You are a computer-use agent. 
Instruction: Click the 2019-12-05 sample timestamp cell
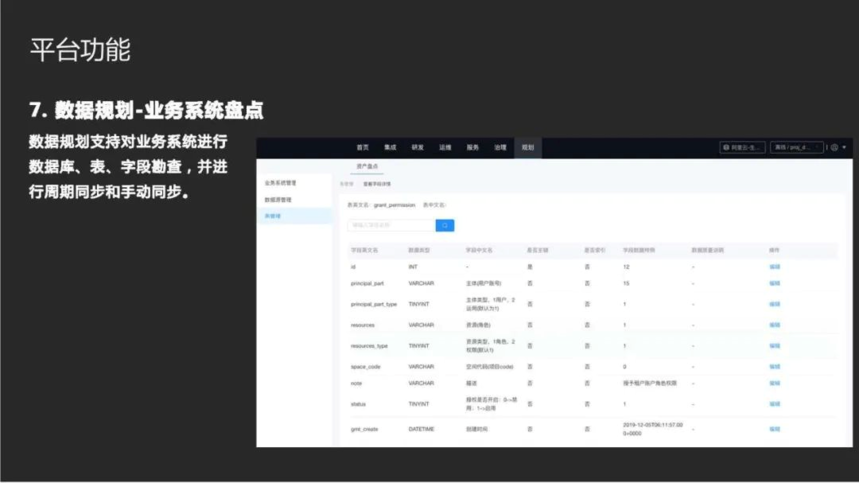click(653, 429)
